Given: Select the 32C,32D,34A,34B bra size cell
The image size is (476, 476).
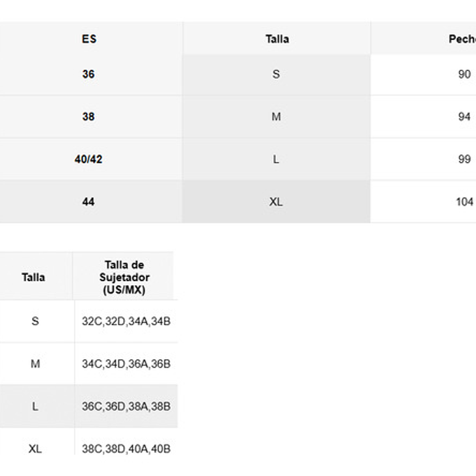Looking at the screenshot, I should click(x=126, y=321).
